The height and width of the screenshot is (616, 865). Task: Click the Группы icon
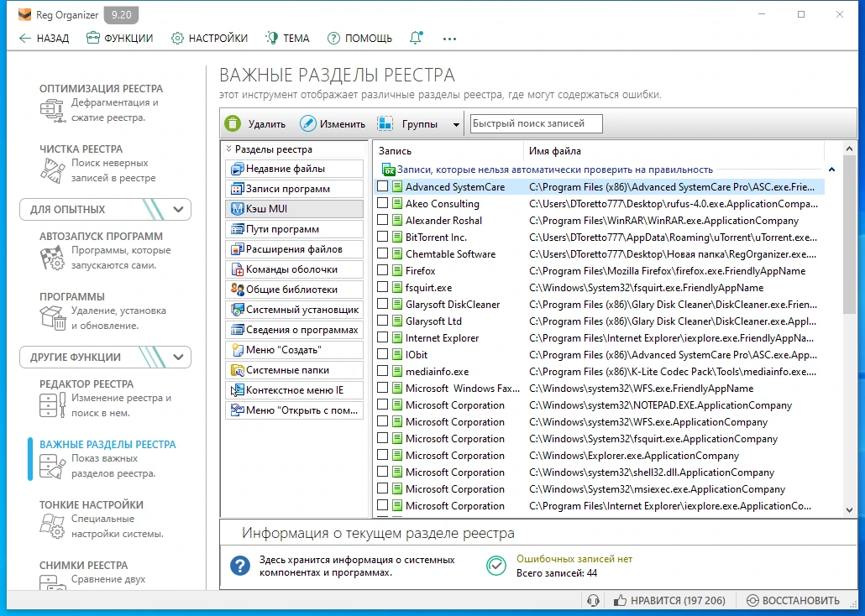(385, 123)
